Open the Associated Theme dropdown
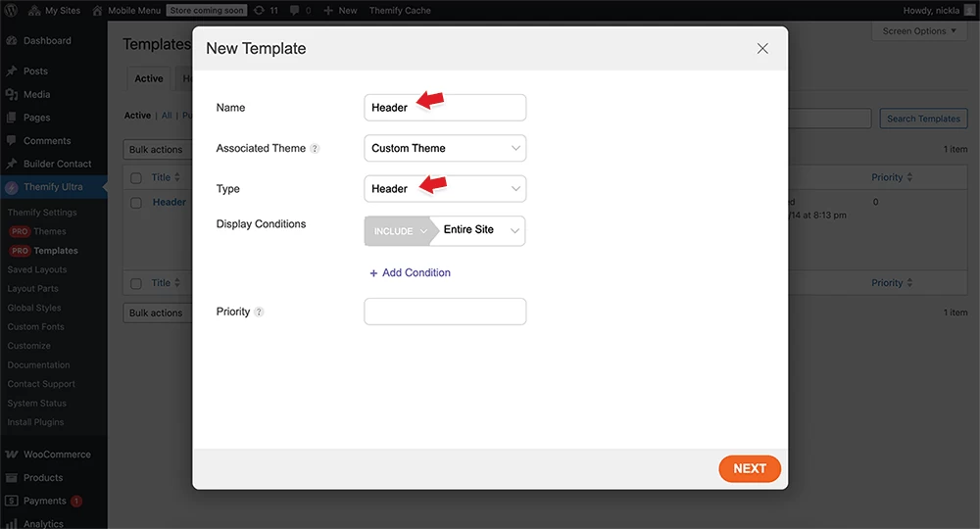Screen dimensions: 980x529 click(445, 149)
